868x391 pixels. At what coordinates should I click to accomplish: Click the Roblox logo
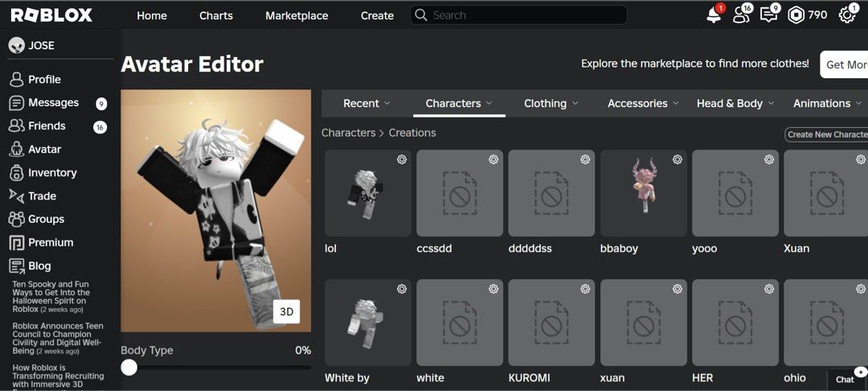pos(51,15)
